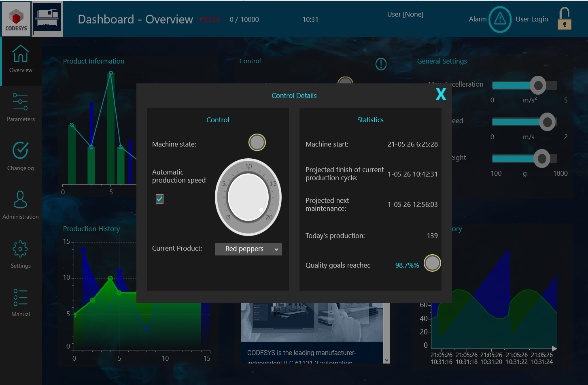Open the Overview home page
Viewport: 588px width, 385px height.
(x=21, y=60)
